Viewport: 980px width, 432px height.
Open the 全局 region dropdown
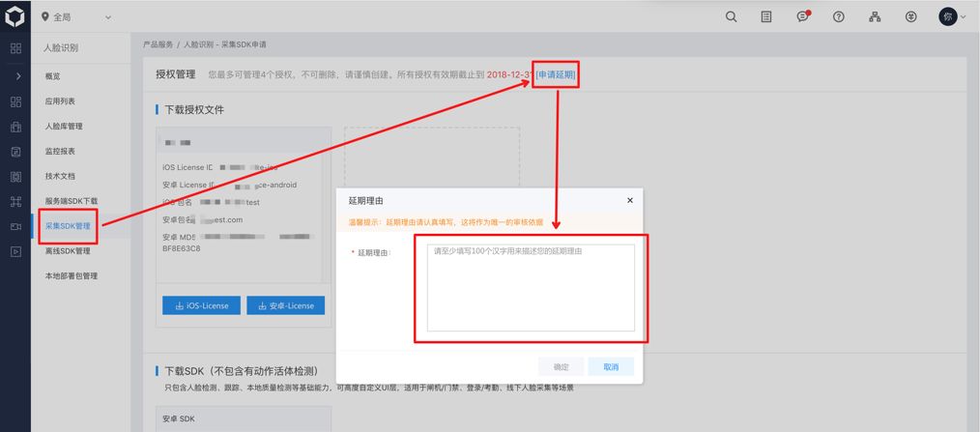(x=77, y=17)
